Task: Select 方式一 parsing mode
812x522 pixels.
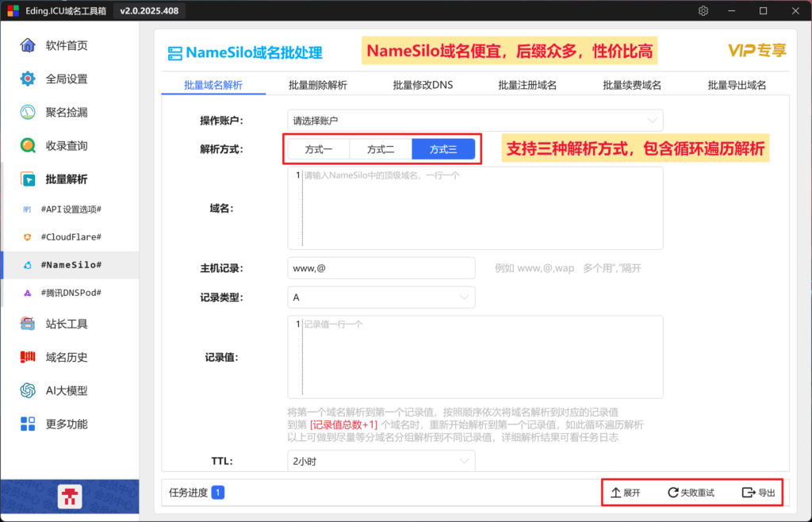Action: point(319,150)
